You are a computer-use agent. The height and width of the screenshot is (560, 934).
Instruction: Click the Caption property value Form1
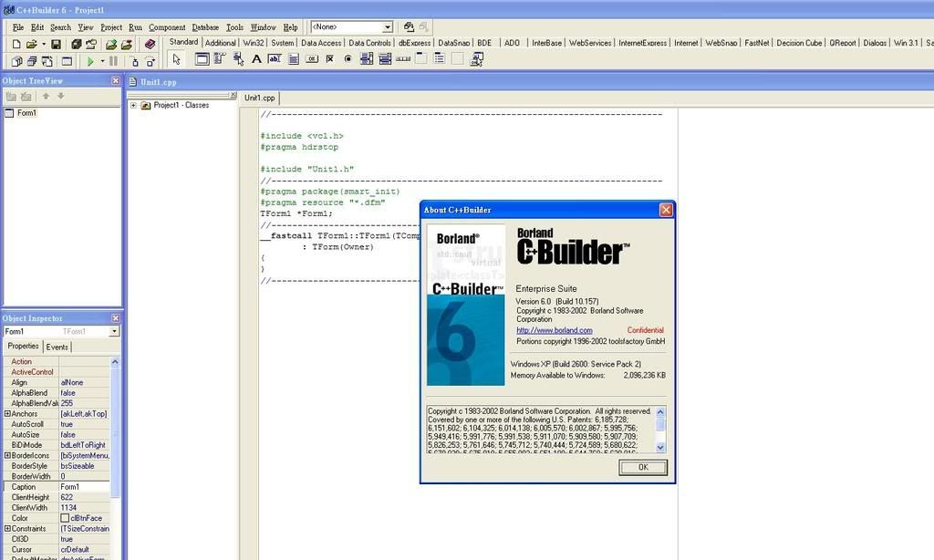(x=84, y=487)
